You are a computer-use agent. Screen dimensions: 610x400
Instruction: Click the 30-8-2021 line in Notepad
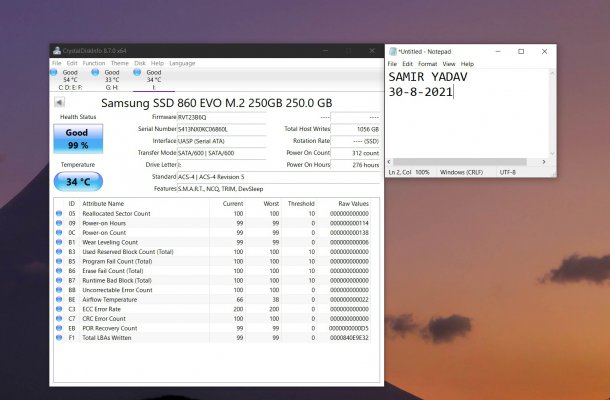pos(421,92)
